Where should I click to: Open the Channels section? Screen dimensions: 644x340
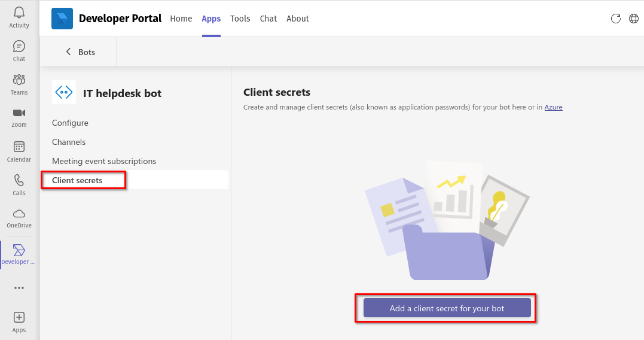[x=69, y=142]
